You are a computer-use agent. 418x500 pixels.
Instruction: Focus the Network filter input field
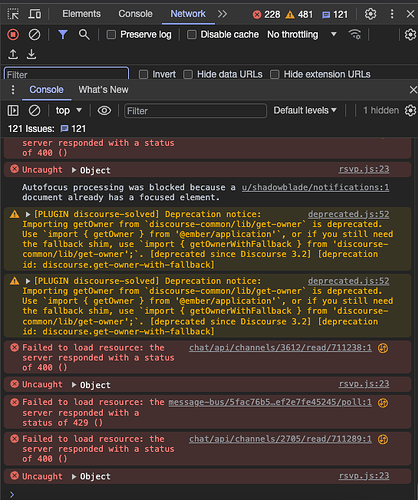(x=66, y=74)
